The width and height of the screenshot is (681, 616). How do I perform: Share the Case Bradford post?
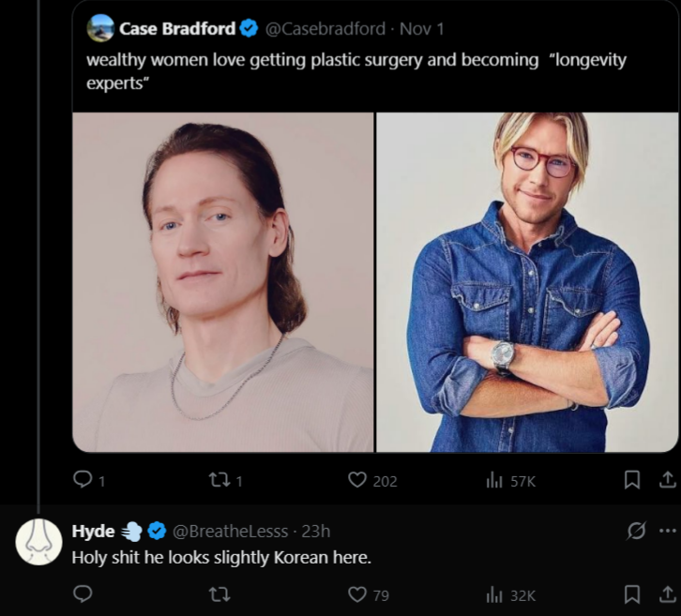tap(667, 480)
